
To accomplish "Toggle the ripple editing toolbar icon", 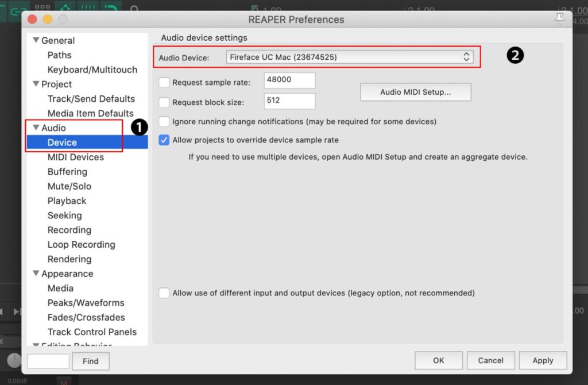I will [110, 8].
